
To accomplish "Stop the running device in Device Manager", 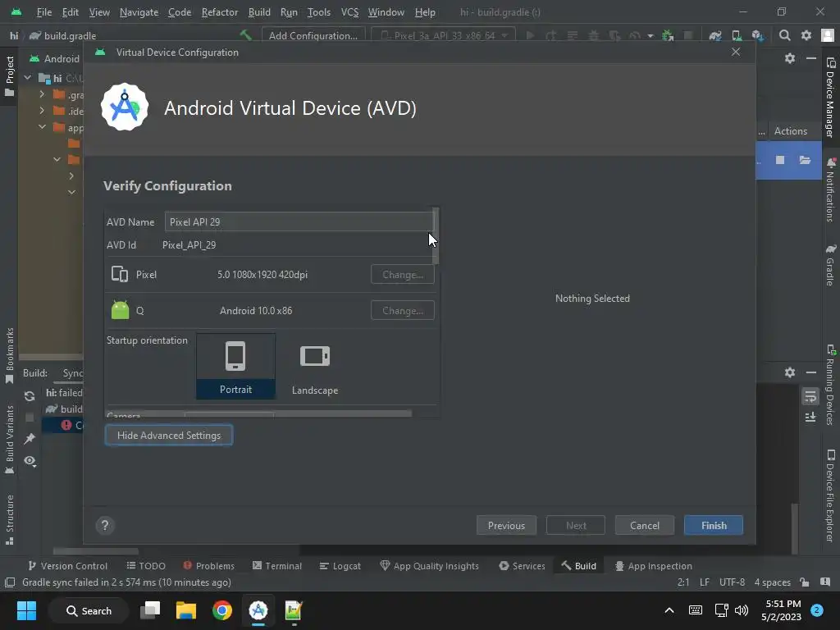I will pyautogui.click(x=780, y=160).
